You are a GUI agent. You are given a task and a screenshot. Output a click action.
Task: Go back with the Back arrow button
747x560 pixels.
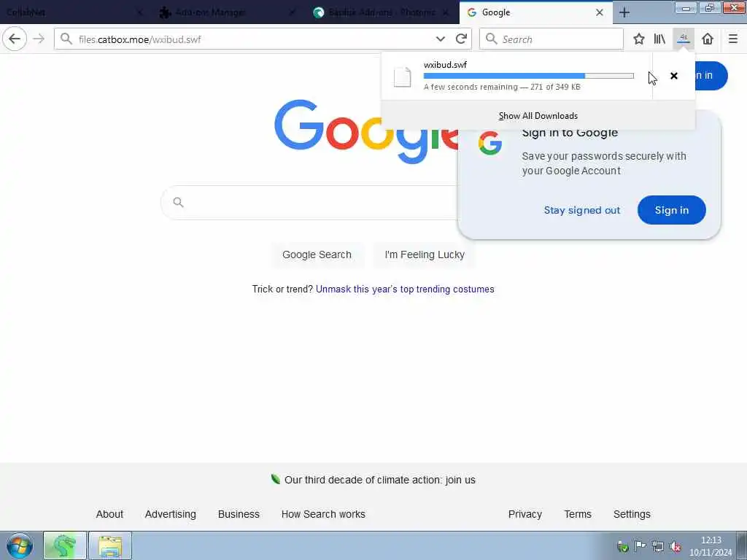15,39
